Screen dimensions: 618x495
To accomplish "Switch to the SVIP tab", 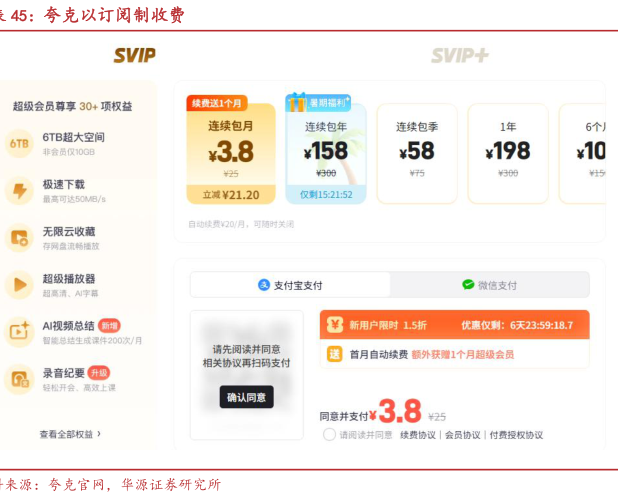I will 134,55.
